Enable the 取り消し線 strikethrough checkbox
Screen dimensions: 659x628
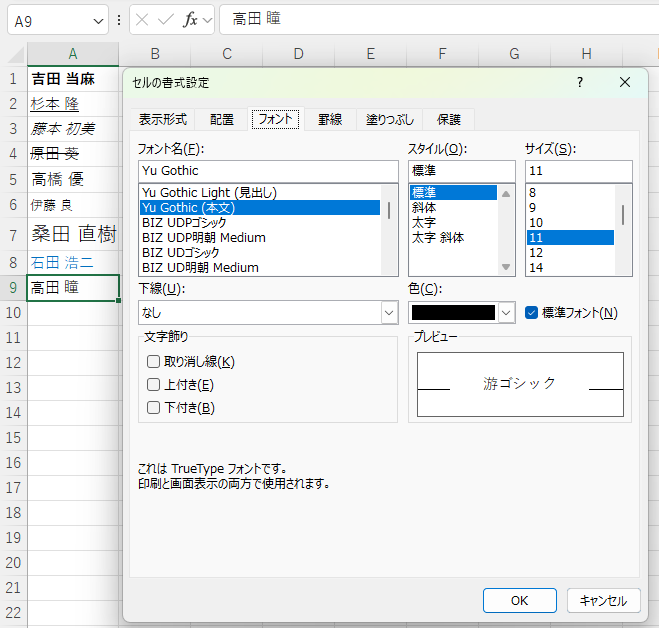point(154,362)
